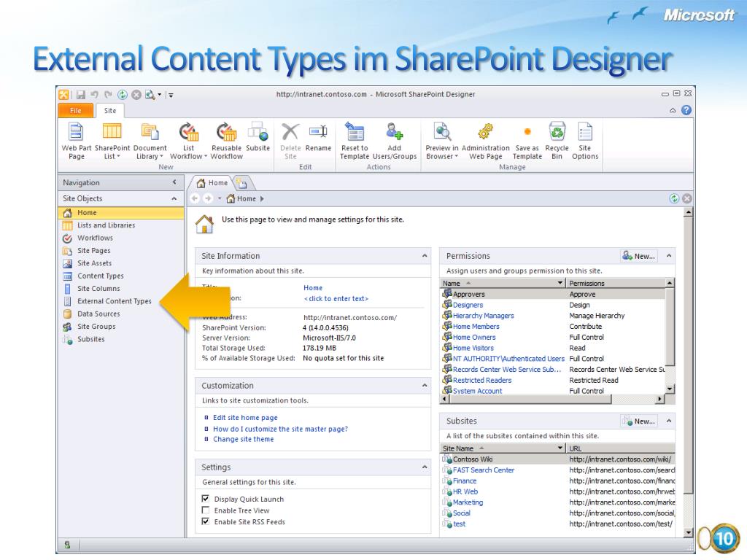
Task: Click the Back arrow in breadcrumb bar
Action: (195, 198)
